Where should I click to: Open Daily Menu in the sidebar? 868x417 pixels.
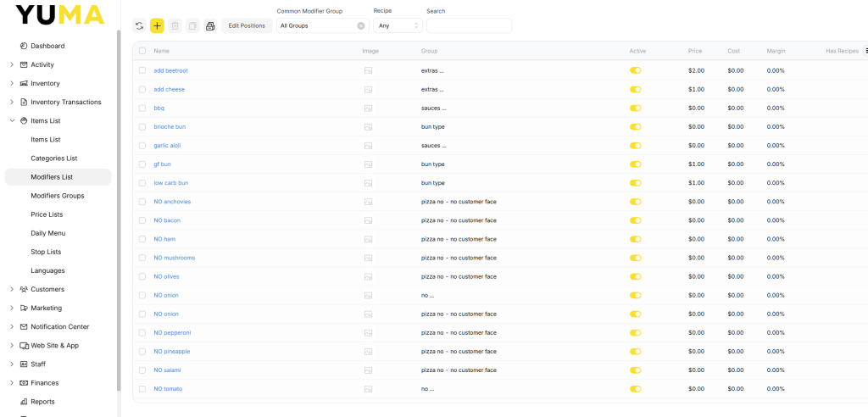tap(47, 233)
